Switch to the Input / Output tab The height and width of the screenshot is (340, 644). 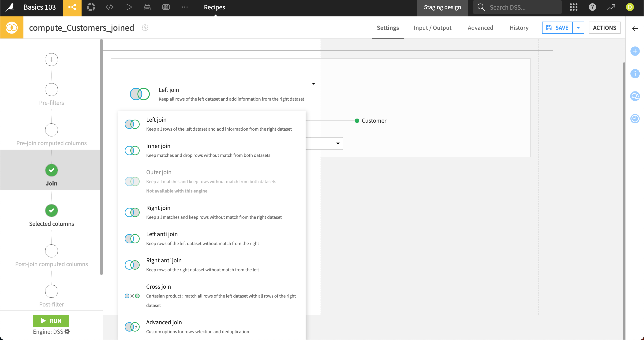coord(432,28)
